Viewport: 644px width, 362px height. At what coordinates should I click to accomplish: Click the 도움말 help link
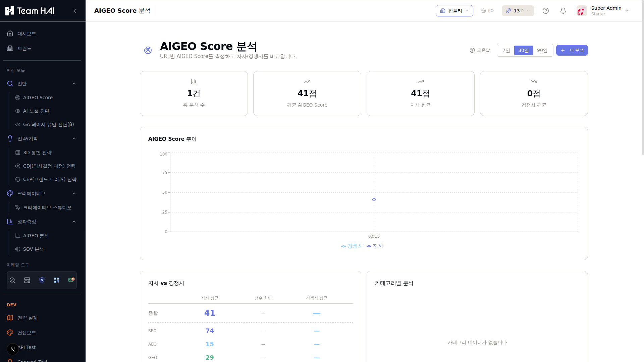(x=480, y=50)
